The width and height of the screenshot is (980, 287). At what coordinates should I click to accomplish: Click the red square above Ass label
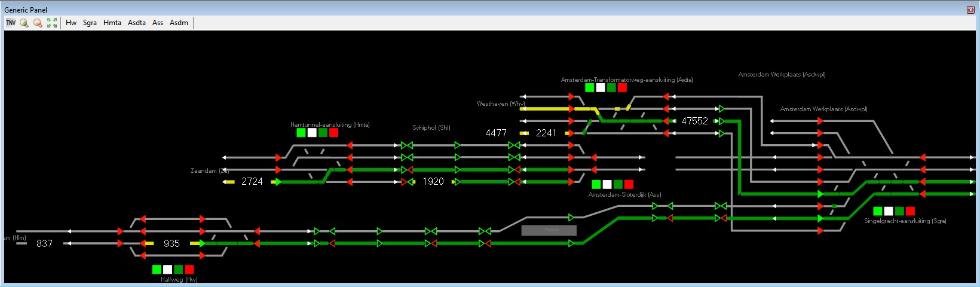[x=629, y=184]
